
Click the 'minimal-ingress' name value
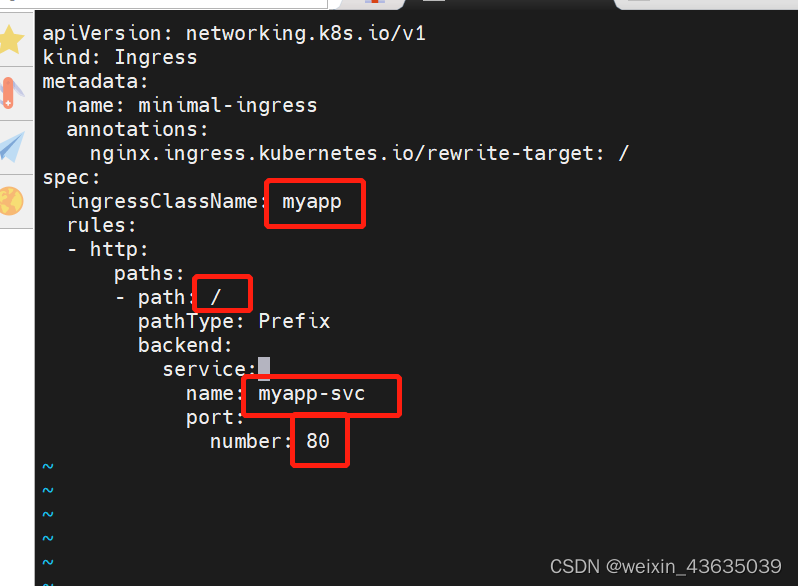coord(227,105)
